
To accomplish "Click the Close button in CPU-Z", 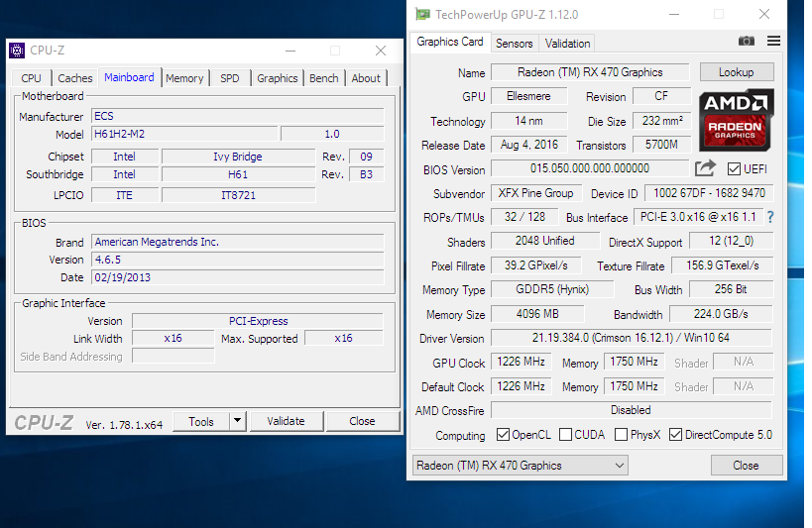I will (x=362, y=421).
